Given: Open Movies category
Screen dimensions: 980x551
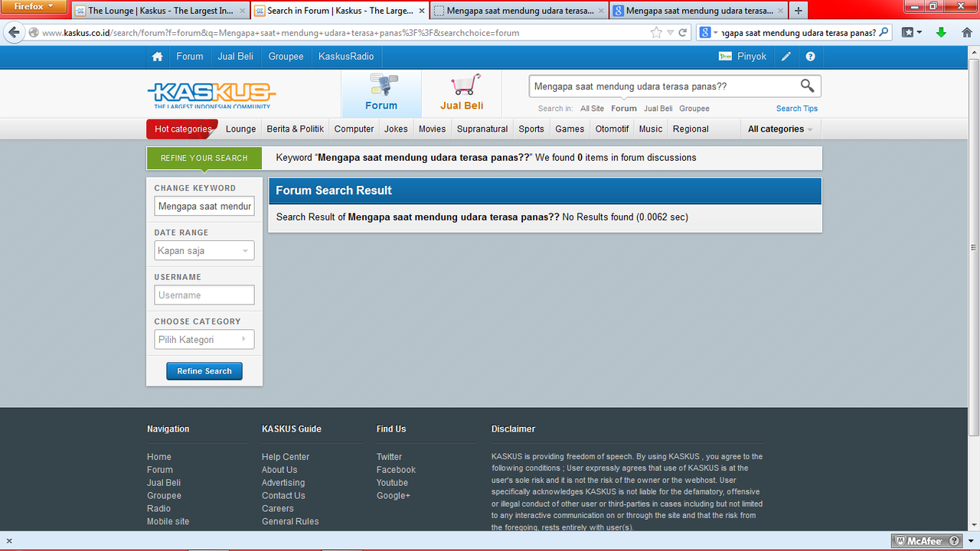Looking at the screenshot, I should coord(432,129).
